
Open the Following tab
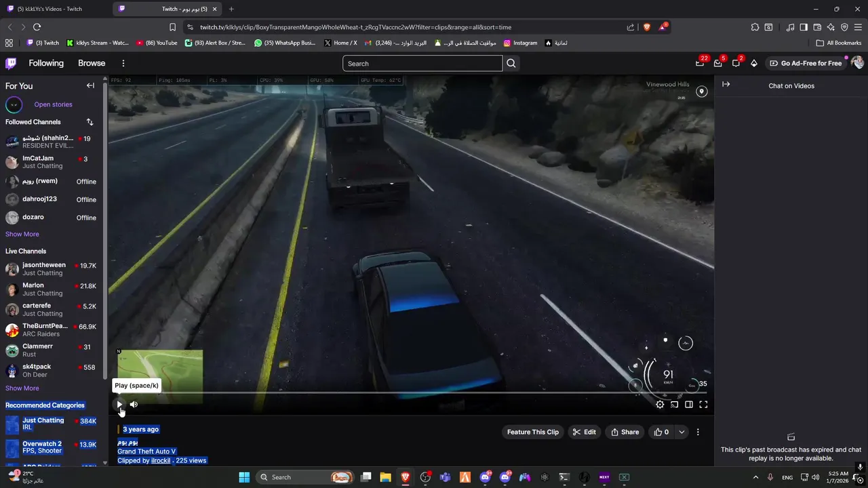pos(46,63)
